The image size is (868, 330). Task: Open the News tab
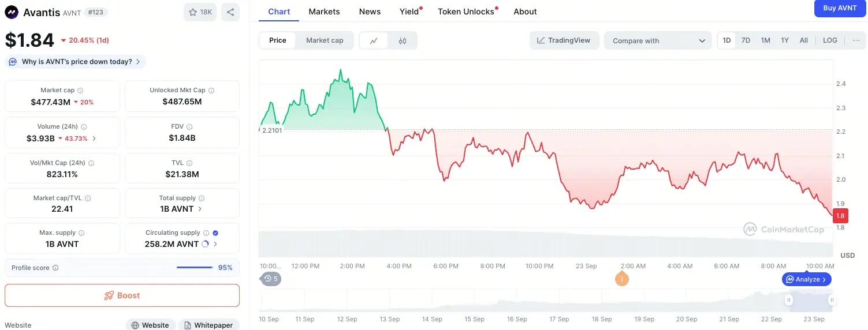pos(370,12)
